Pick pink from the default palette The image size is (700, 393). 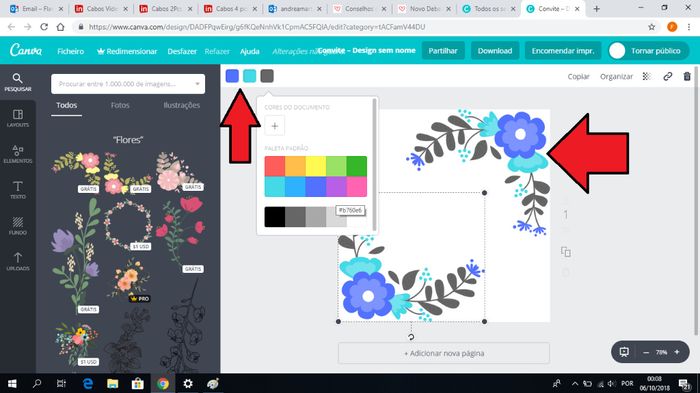[x=357, y=187]
